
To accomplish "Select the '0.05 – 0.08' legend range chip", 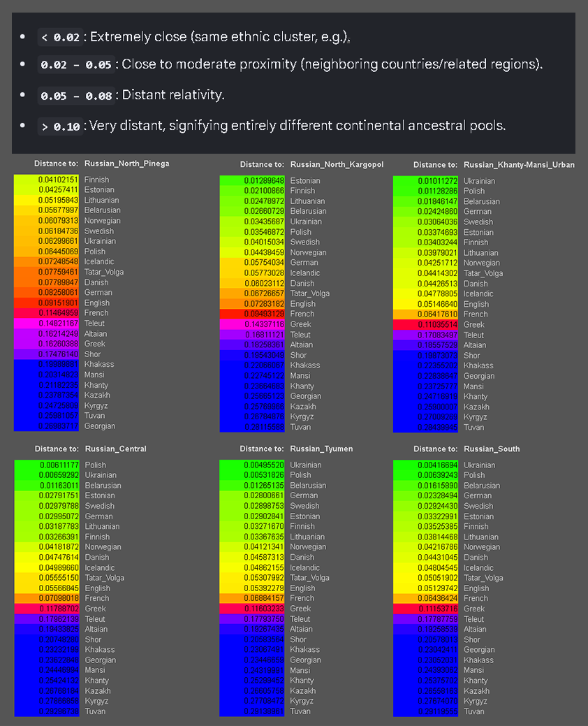I will [76, 96].
